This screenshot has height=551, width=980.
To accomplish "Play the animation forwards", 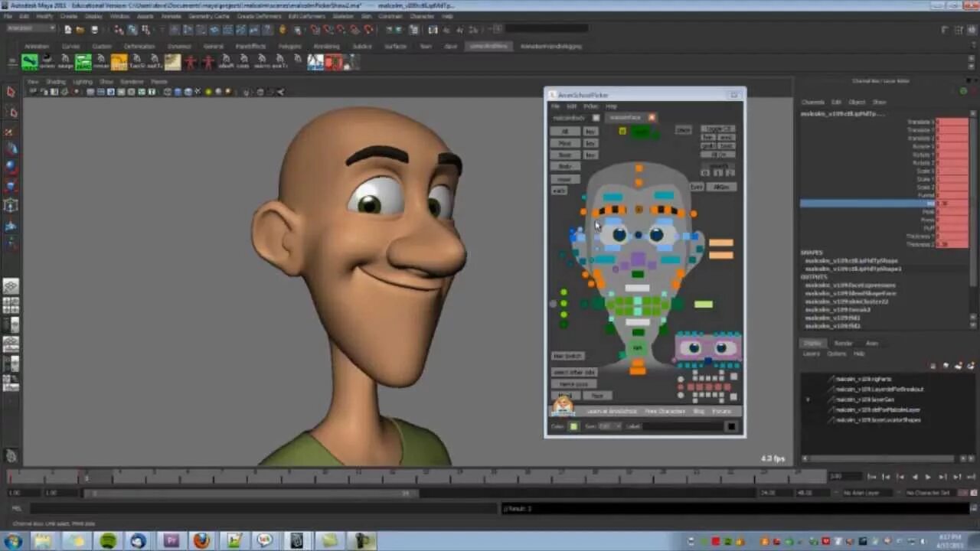I will click(929, 477).
